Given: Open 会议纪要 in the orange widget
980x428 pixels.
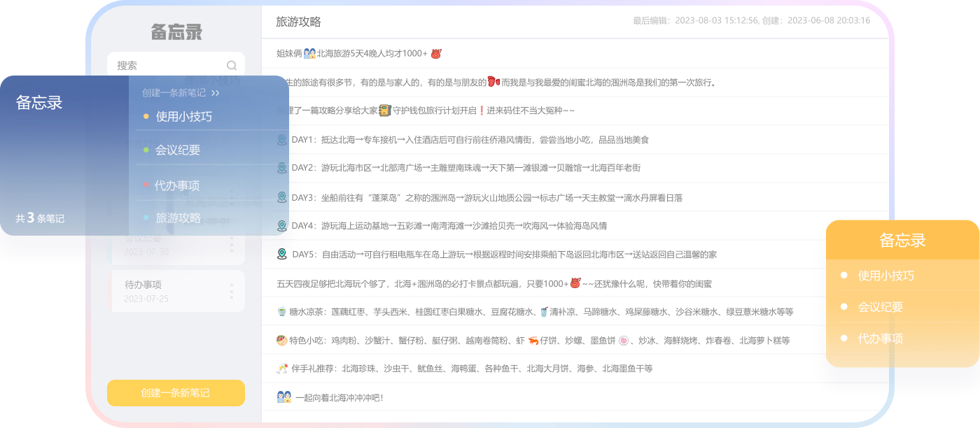Looking at the screenshot, I should tap(881, 307).
